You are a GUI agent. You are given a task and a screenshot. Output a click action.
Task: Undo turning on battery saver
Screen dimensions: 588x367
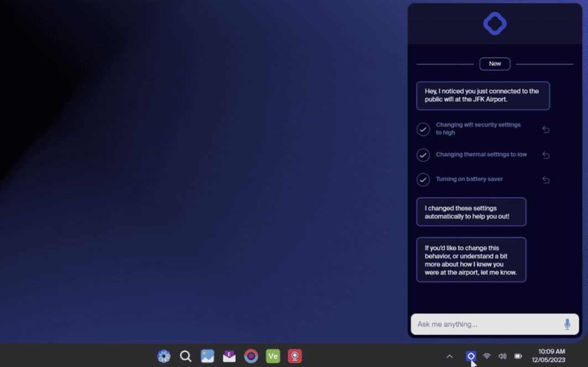[x=546, y=180]
